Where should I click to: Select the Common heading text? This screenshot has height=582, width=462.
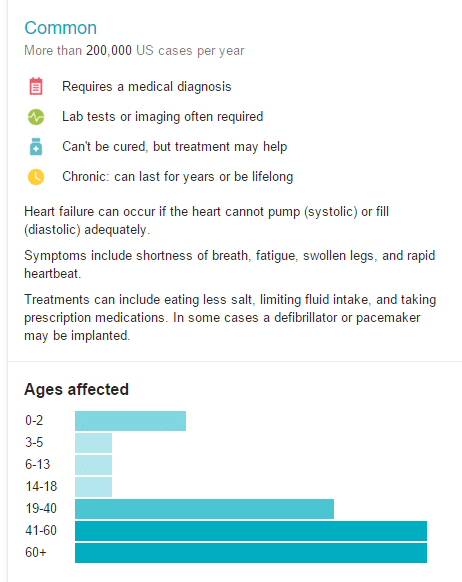[x=60, y=28]
